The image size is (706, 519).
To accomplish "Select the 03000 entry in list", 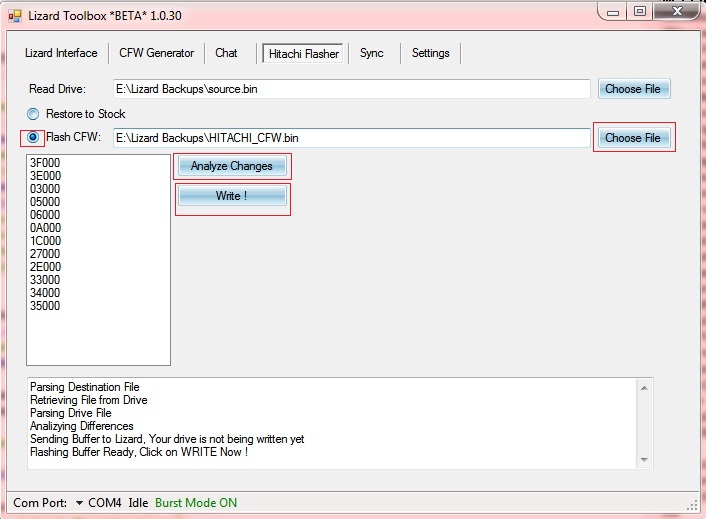I will 45,189.
